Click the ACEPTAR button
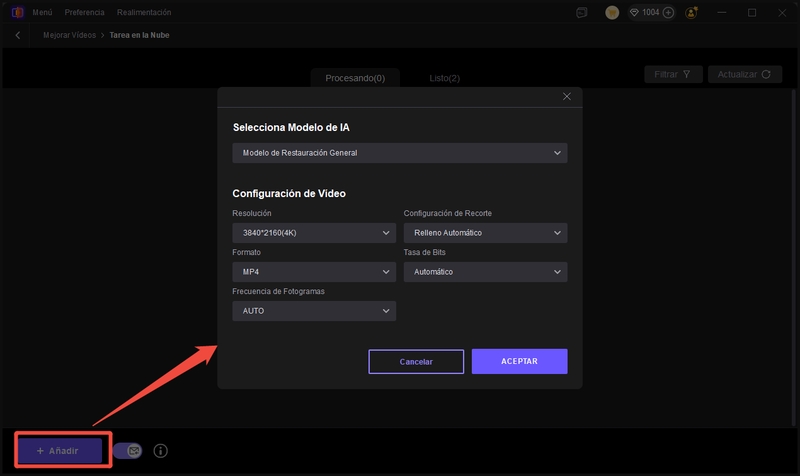The width and height of the screenshot is (800, 476). (x=519, y=361)
